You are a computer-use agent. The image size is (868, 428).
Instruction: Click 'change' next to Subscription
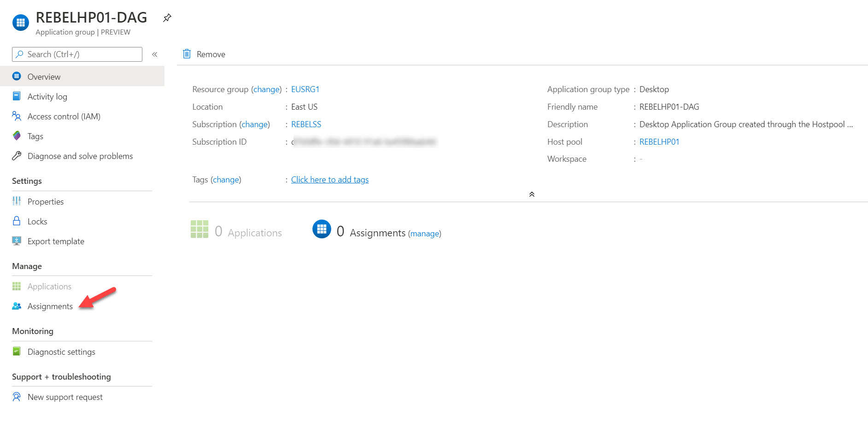[254, 124]
